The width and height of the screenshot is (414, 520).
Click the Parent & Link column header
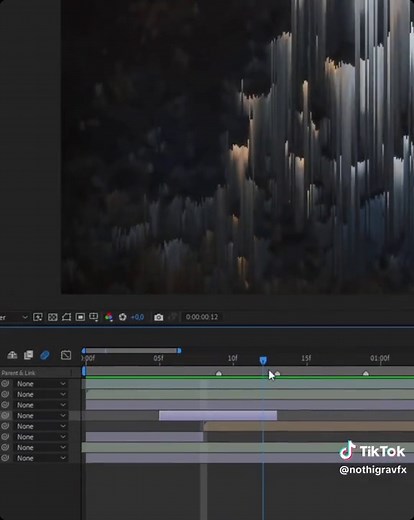(x=18, y=373)
